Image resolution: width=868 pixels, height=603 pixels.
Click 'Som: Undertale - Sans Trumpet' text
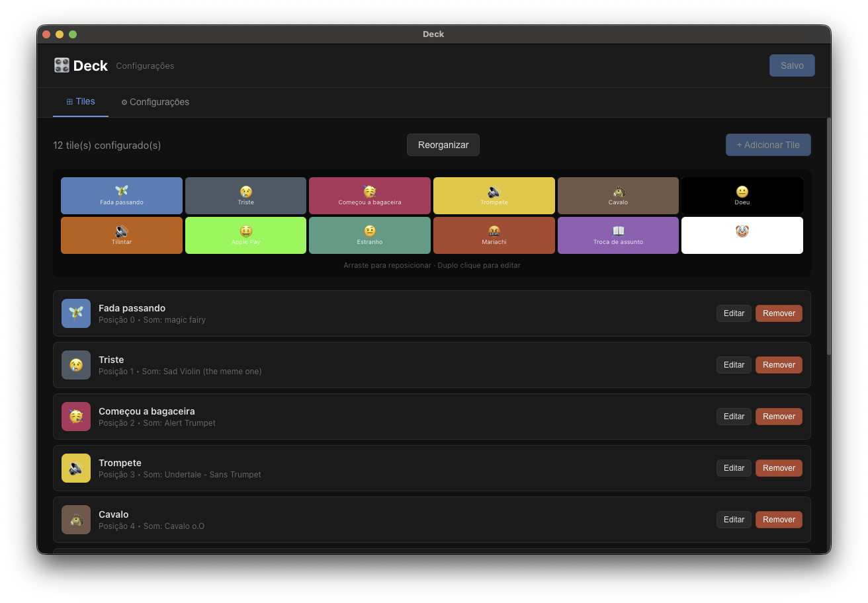point(202,475)
